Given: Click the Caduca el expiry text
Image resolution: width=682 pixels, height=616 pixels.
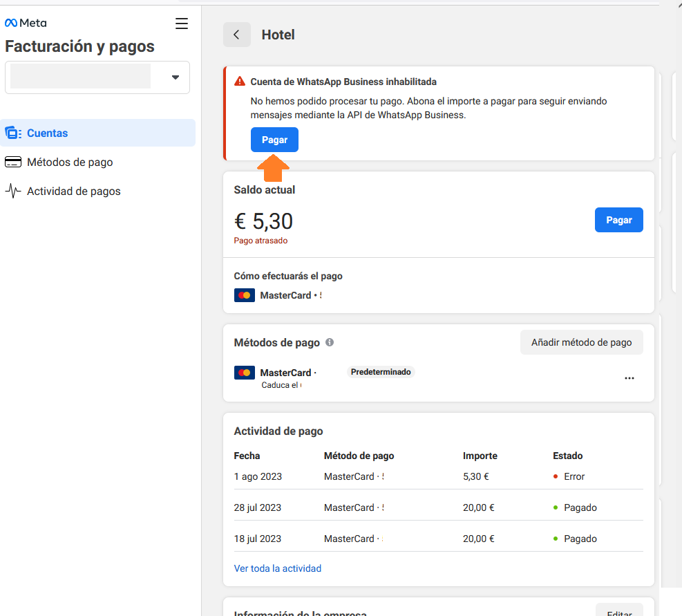Looking at the screenshot, I should tap(281, 385).
